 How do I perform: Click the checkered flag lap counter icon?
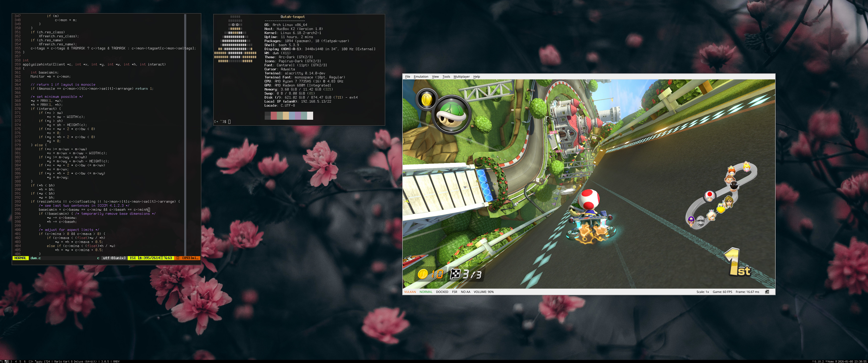(x=455, y=274)
